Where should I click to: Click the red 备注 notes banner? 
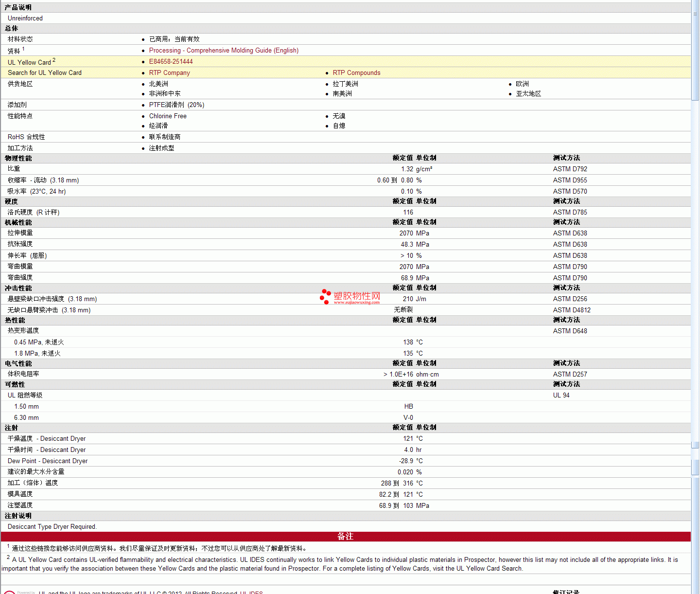pos(346,536)
